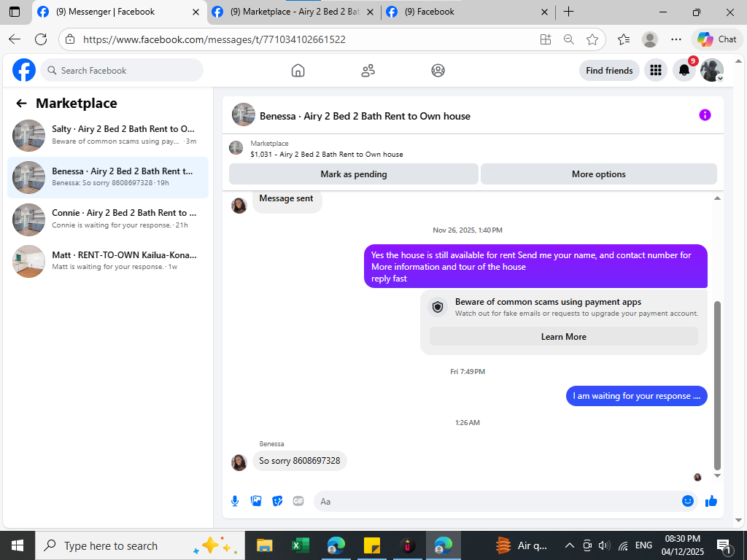Open the browser apps/extensions grid icon

click(546, 39)
